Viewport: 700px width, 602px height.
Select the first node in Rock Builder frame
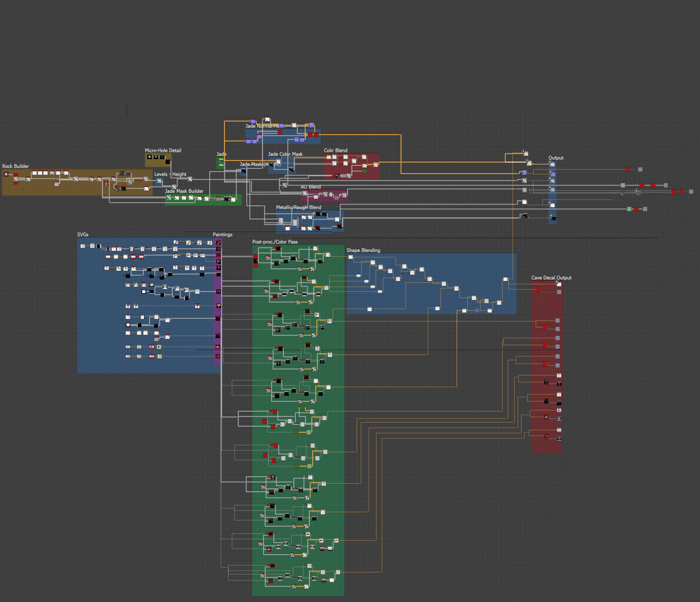6,174
